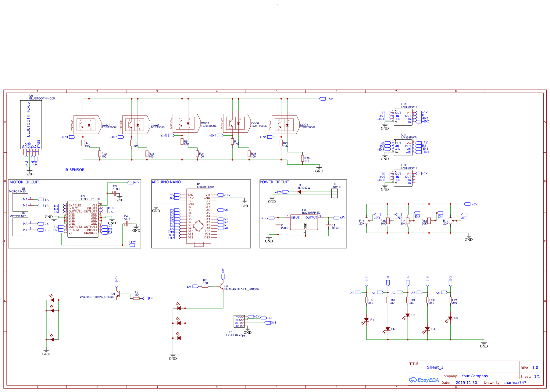Click the H0 net port above R17
550x392 pixels.
click(366, 283)
